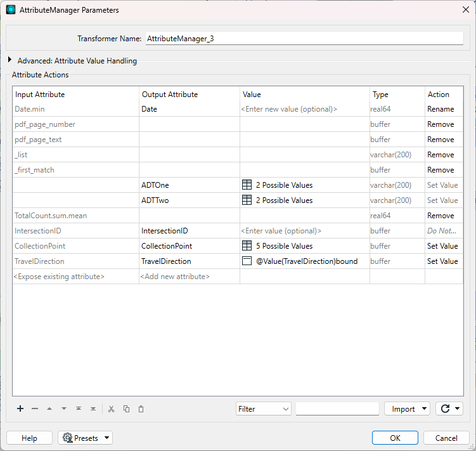Click Enter value field for IntersectionID
This screenshot has width=476, height=451.
coord(305,231)
